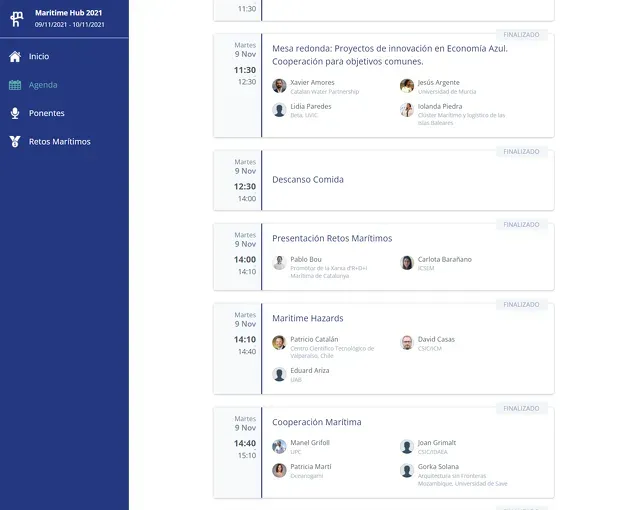The image size is (639, 510).
Task: Open Patricio Catalán's profile photo
Action: pyautogui.click(x=279, y=342)
